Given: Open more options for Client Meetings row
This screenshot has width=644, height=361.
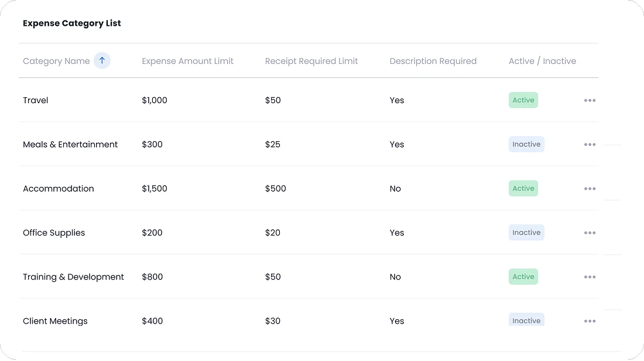Looking at the screenshot, I should click(x=590, y=321).
